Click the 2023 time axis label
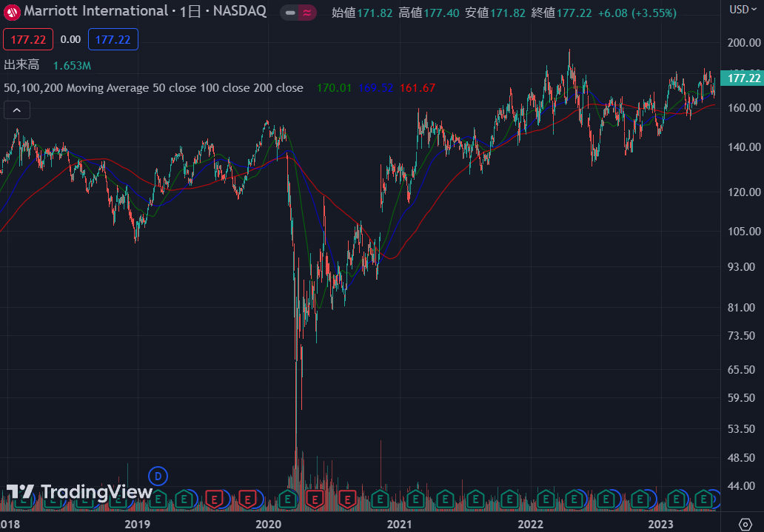The image size is (764, 532). (660, 524)
